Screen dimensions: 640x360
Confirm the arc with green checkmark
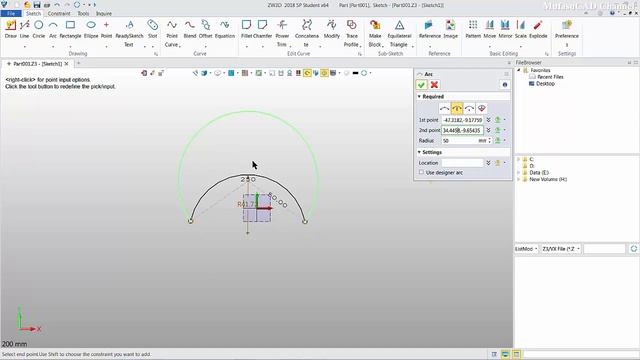(x=421, y=85)
